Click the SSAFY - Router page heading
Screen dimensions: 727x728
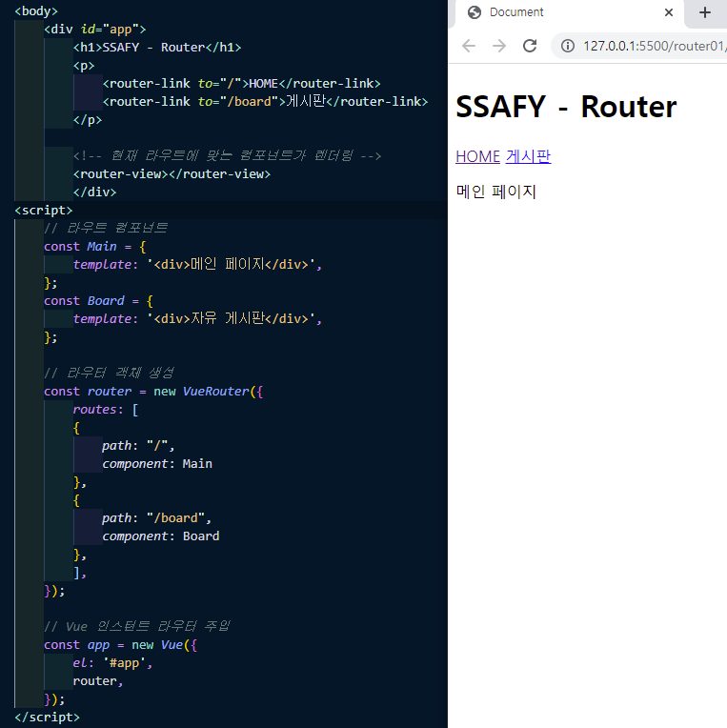point(566,107)
